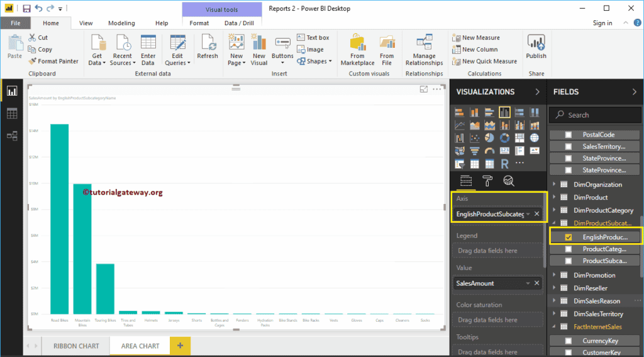Open the Analytics magnifier pane icon

coord(509,181)
